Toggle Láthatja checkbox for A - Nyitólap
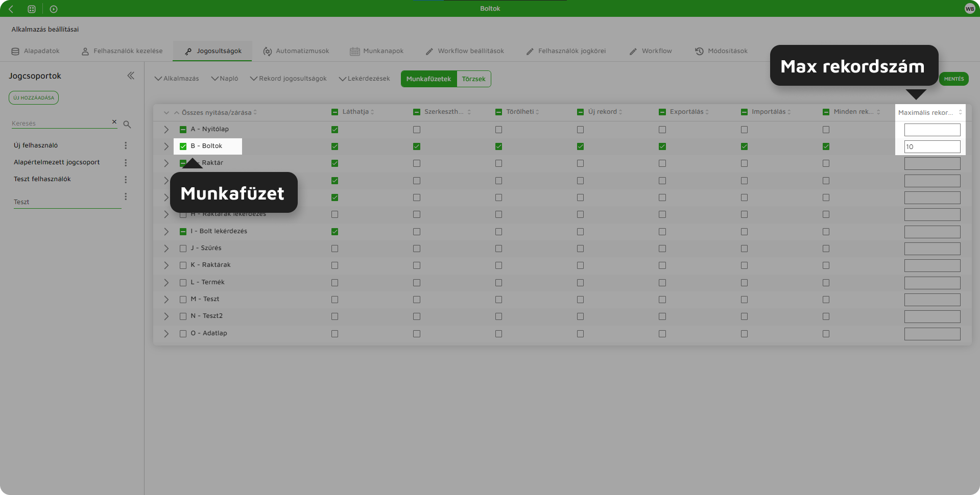980x495 pixels. [x=334, y=130]
